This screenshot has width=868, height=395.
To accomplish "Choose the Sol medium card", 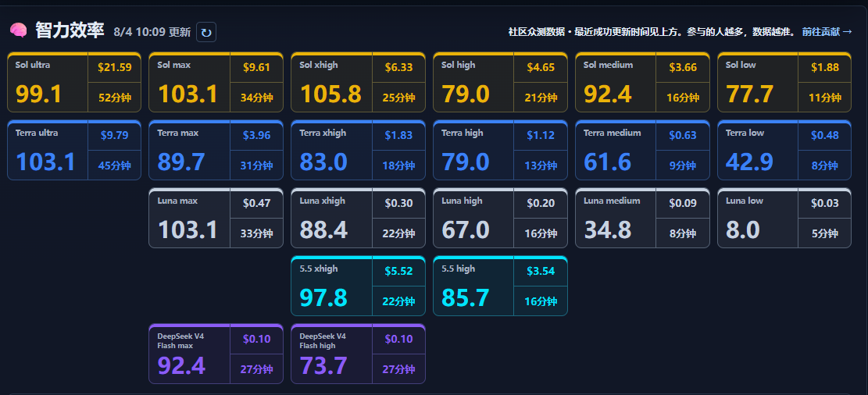I will pos(642,83).
